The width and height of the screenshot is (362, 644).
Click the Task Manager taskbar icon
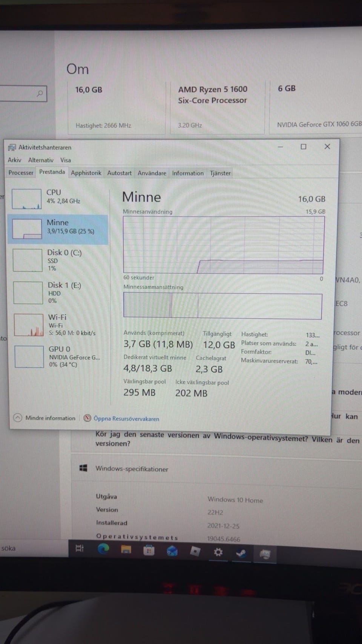tap(265, 554)
